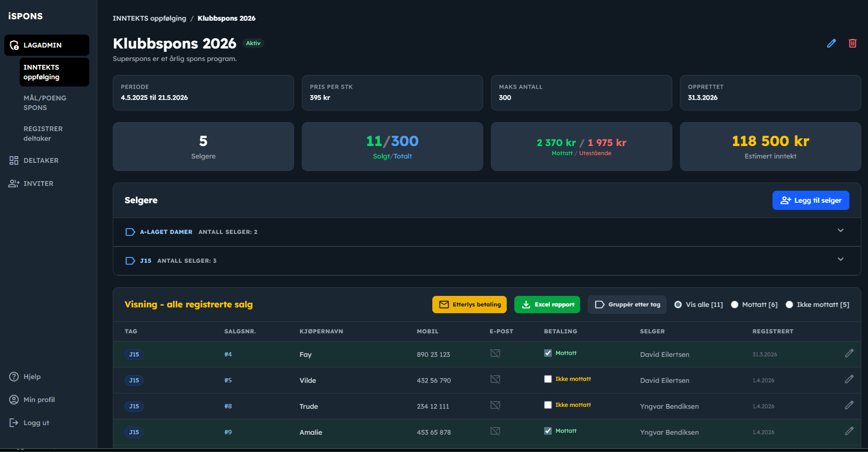Check Ikke mottatt box for Vilde
The image size is (868, 452).
(x=548, y=379)
